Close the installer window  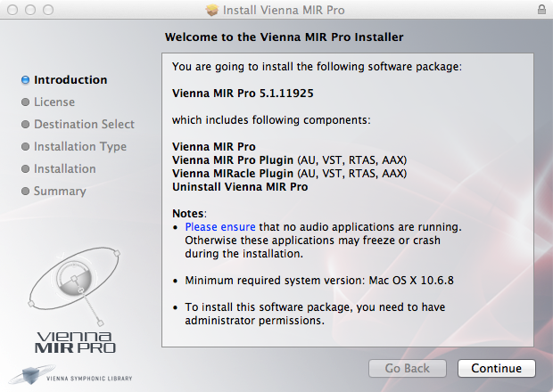coord(12,10)
